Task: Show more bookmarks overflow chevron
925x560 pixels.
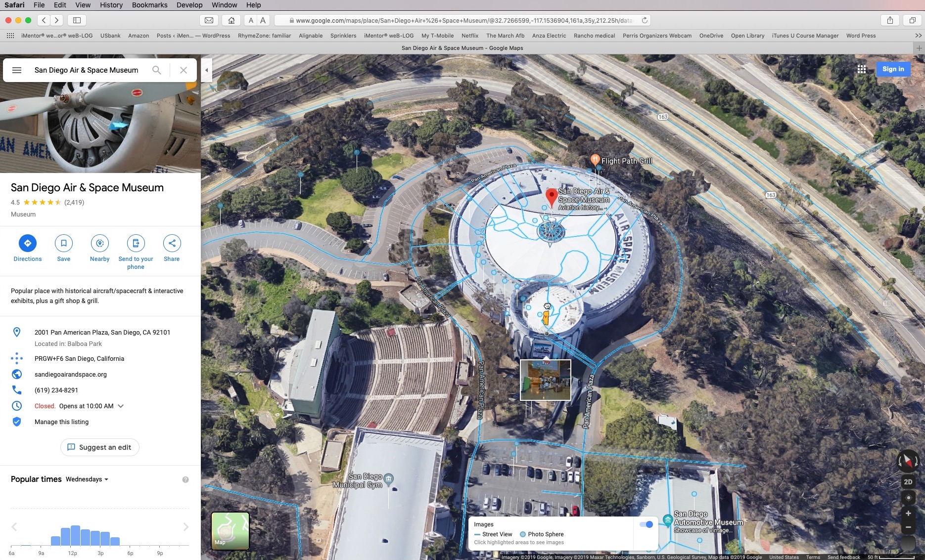Action: pyautogui.click(x=918, y=36)
